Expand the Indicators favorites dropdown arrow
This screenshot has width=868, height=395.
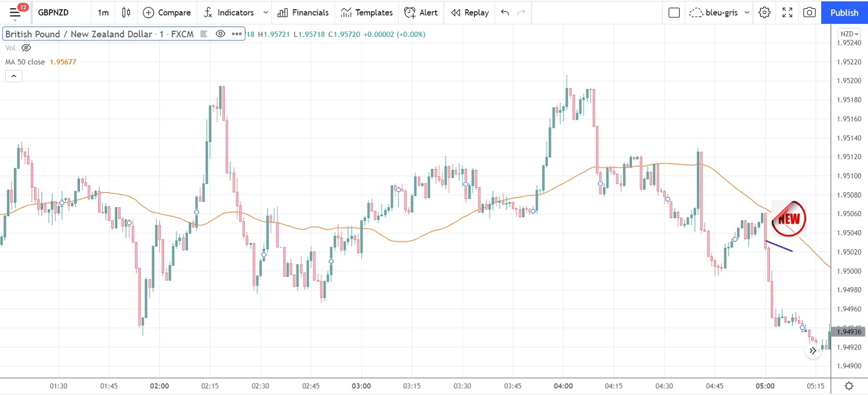tap(266, 12)
